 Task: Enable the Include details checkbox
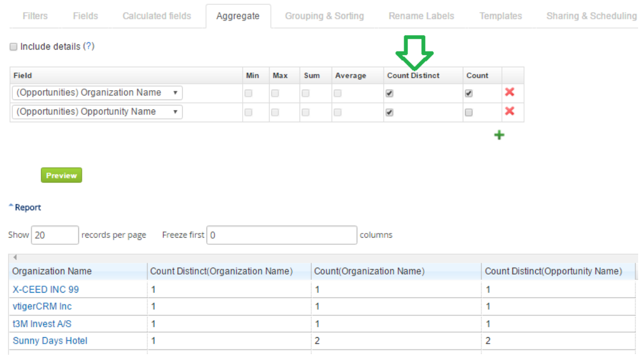(x=13, y=47)
